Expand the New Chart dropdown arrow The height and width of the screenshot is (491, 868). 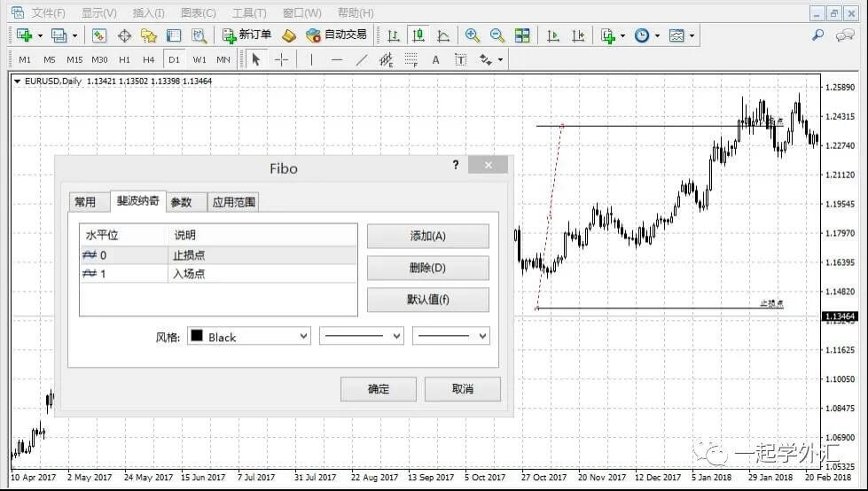pyautogui.click(x=40, y=36)
